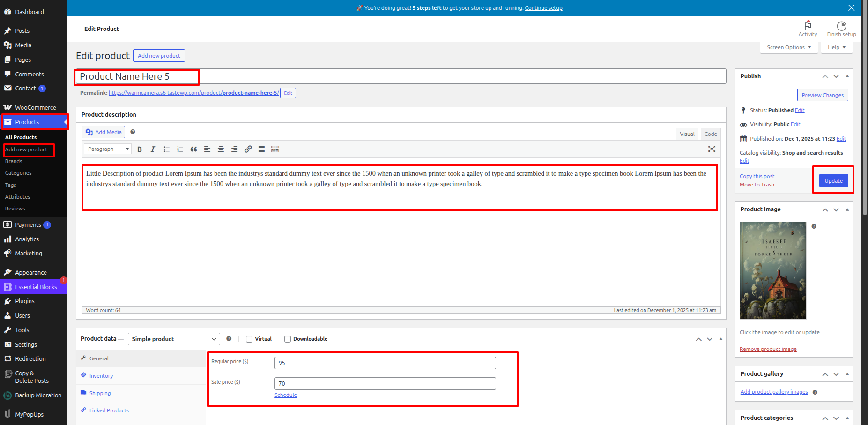Click the Update button
Screen dimensions: 868x425
click(x=833, y=181)
